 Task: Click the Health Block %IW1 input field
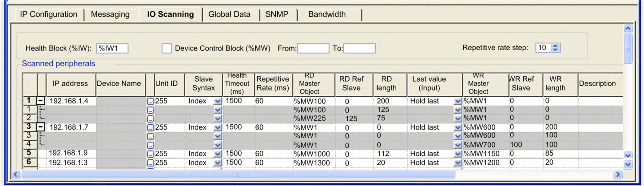click(112, 48)
